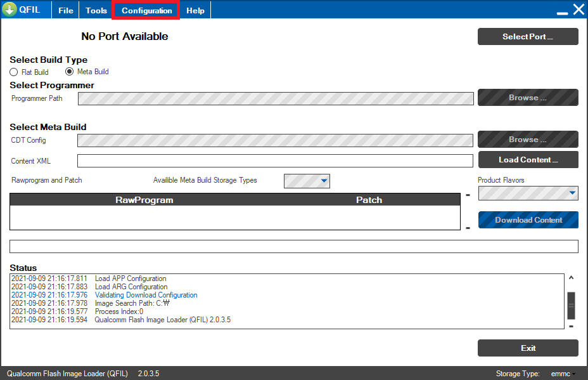Click the Download Content button
The height and width of the screenshot is (380, 588).
click(528, 220)
